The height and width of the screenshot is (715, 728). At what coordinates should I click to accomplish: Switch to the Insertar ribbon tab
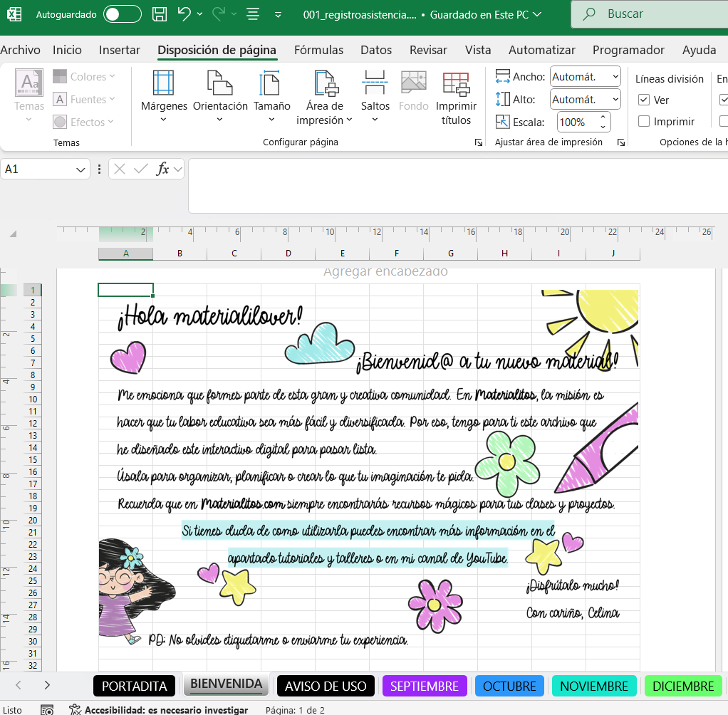pyautogui.click(x=120, y=50)
